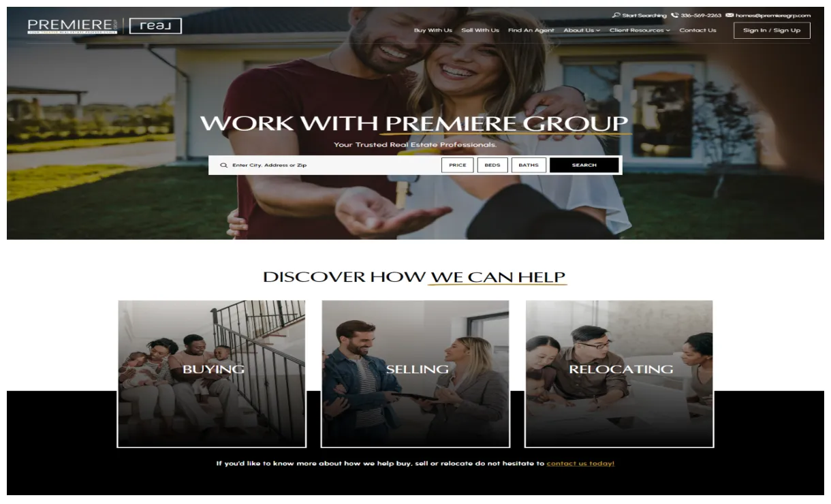Image resolution: width=831 pixels, height=504 pixels.
Task: Expand the Client Resources dropdown menu
Action: [x=640, y=30]
